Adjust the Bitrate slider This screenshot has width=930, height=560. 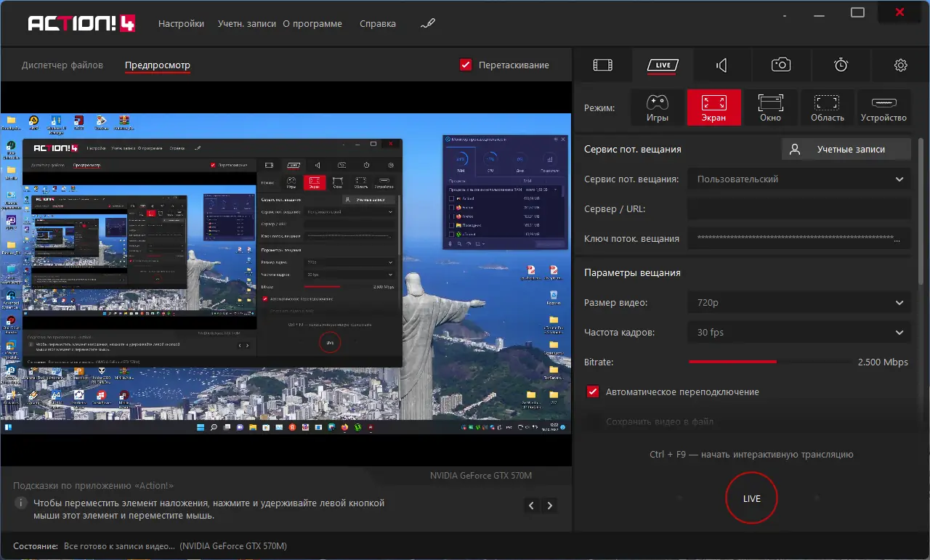pyautogui.click(x=769, y=362)
